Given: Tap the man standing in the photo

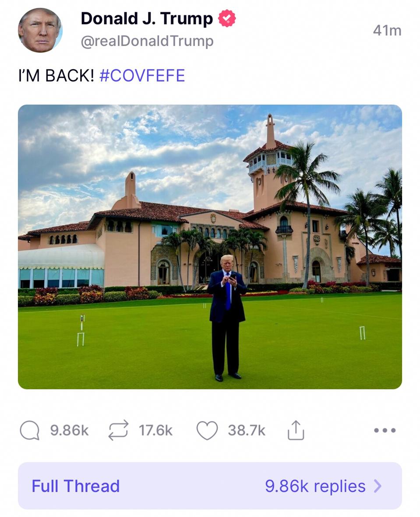Looking at the screenshot, I should click(227, 315).
